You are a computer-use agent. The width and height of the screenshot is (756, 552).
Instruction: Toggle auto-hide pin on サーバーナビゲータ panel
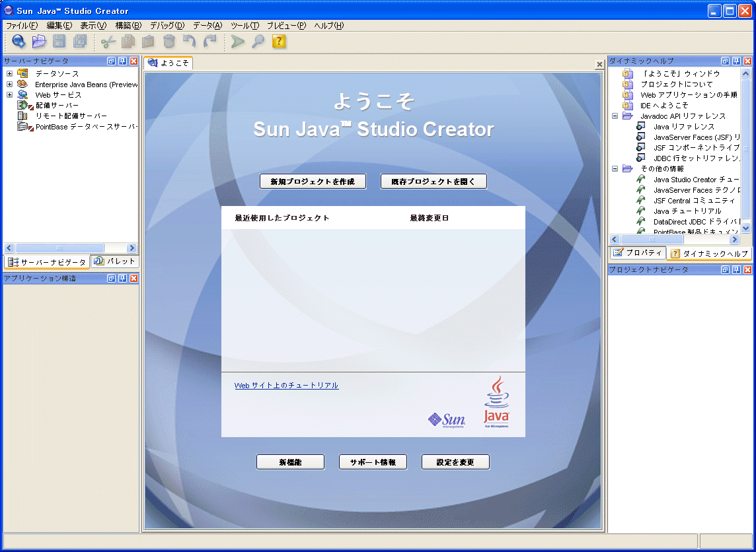click(124, 61)
